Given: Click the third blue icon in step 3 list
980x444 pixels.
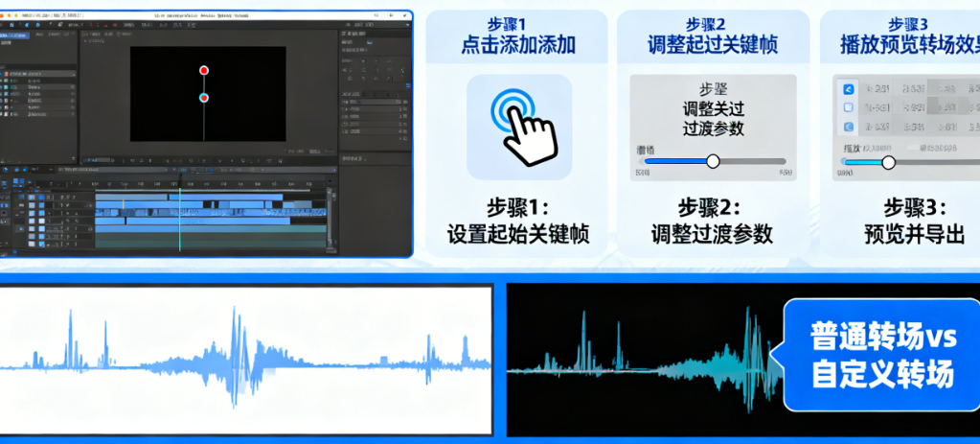Looking at the screenshot, I should 848,127.
